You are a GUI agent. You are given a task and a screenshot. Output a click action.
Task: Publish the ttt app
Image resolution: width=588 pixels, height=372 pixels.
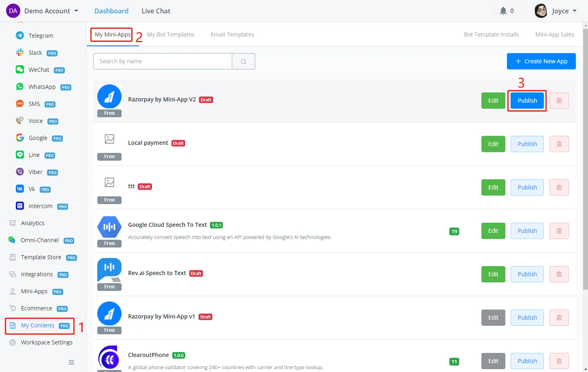pos(527,187)
